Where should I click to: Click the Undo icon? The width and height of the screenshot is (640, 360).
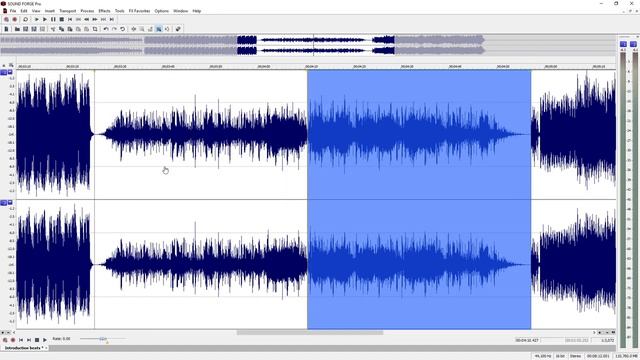[x=106, y=29]
